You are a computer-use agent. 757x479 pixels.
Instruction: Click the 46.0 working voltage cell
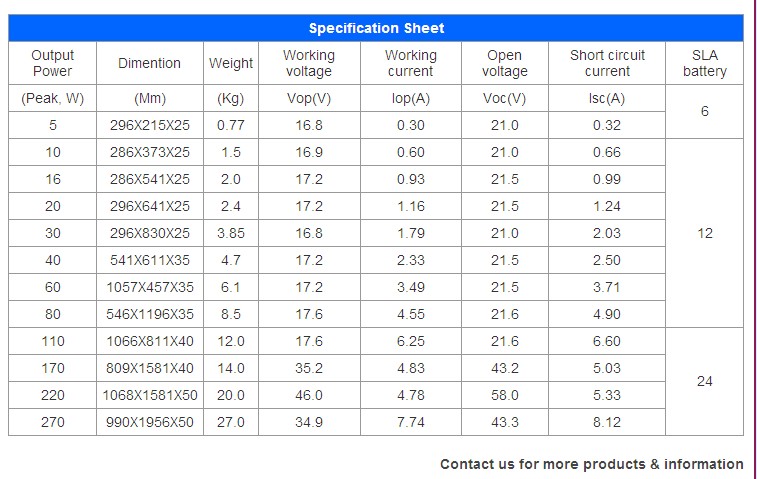[x=309, y=395]
